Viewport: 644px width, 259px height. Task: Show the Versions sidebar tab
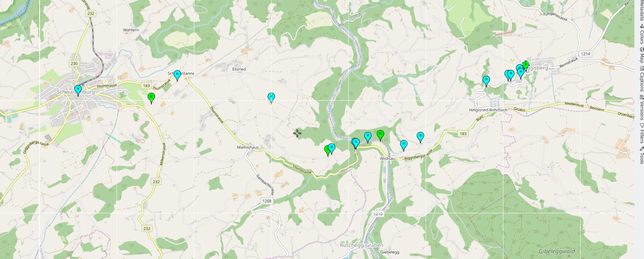641,108
